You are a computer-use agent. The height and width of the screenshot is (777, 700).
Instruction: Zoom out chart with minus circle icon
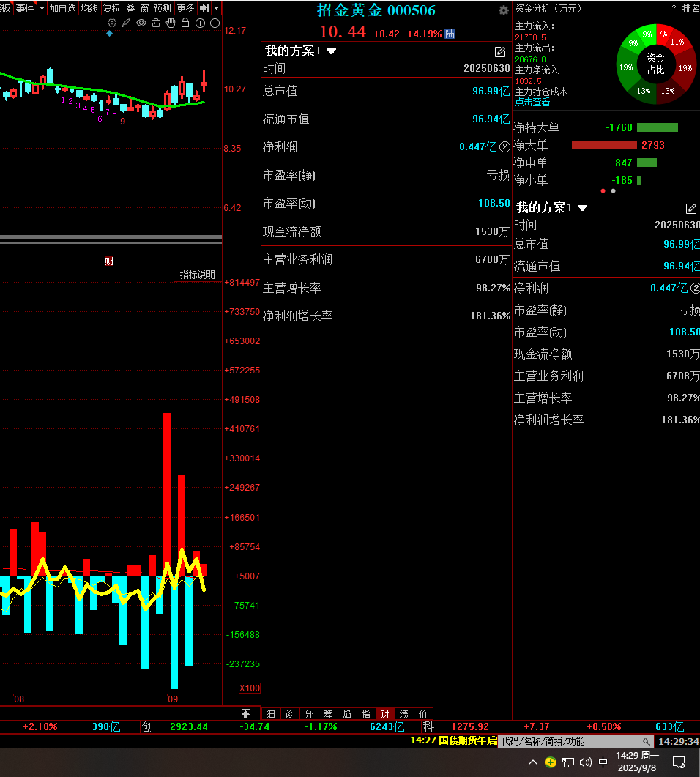(215, 23)
